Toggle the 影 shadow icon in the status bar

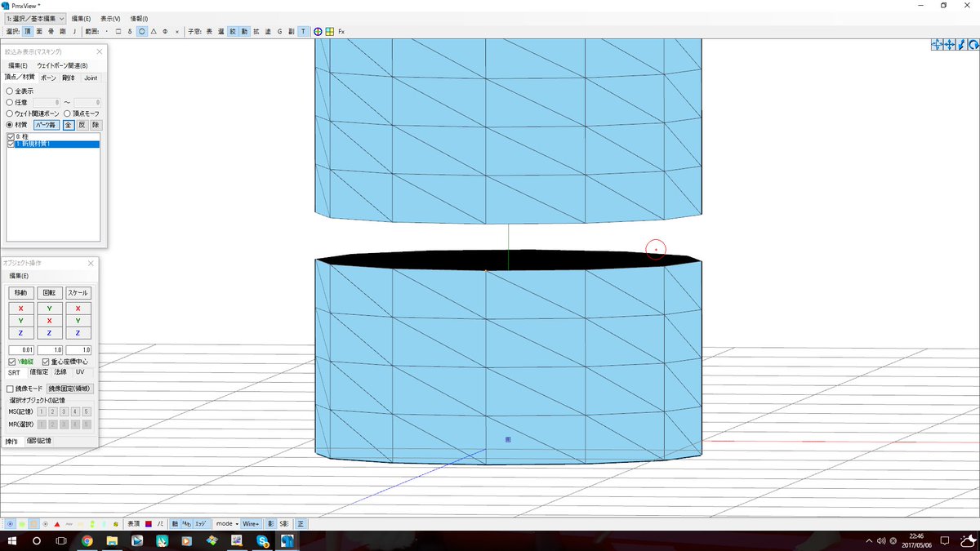pyautogui.click(x=270, y=523)
